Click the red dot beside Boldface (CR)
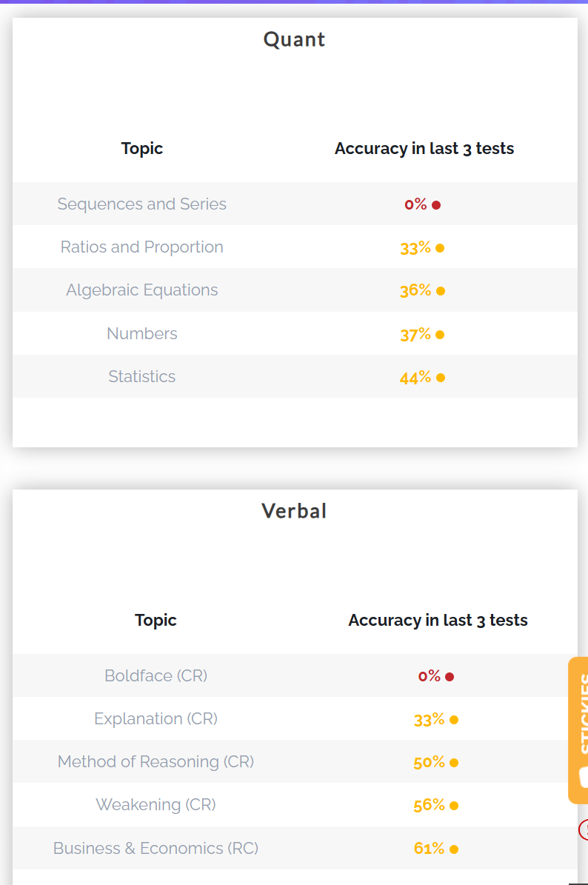This screenshot has height=885, width=588. [450, 677]
